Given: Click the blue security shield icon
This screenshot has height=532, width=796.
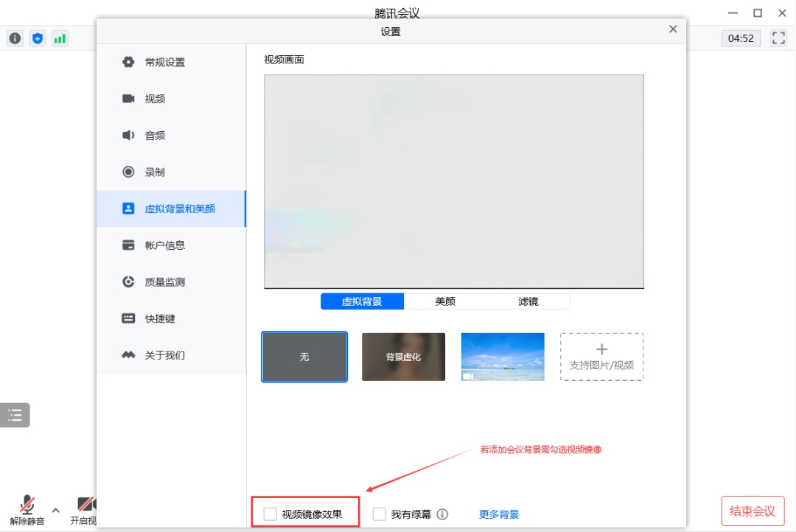Looking at the screenshot, I should (38, 38).
